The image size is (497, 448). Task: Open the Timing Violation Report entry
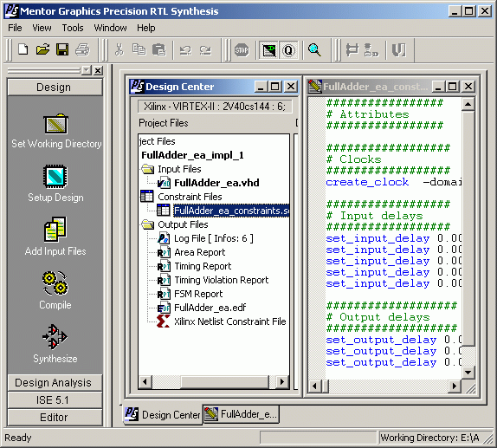222,280
